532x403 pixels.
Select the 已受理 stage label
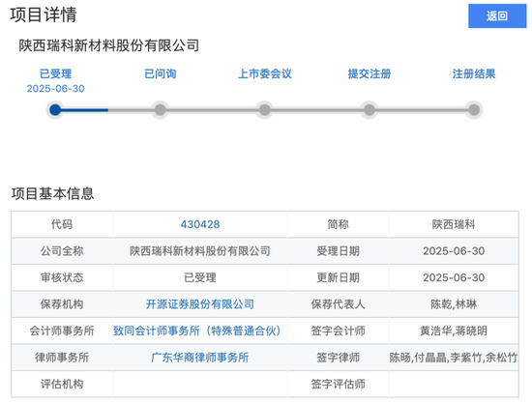(x=56, y=73)
